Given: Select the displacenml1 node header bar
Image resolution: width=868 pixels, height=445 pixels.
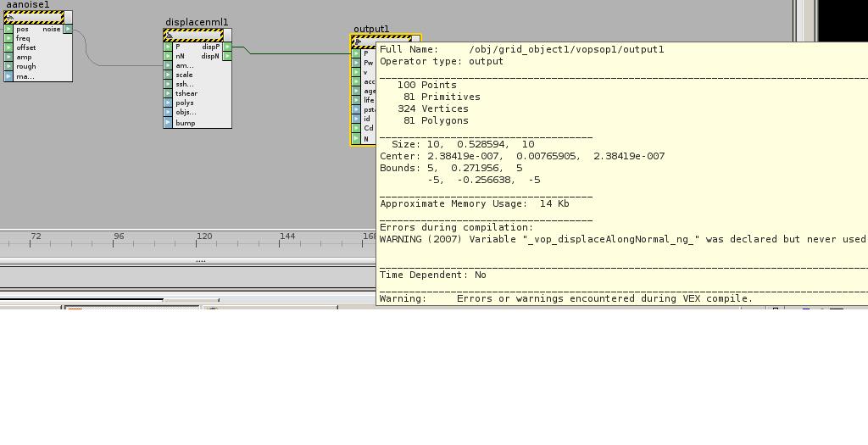Looking at the screenshot, I should [193, 36].
